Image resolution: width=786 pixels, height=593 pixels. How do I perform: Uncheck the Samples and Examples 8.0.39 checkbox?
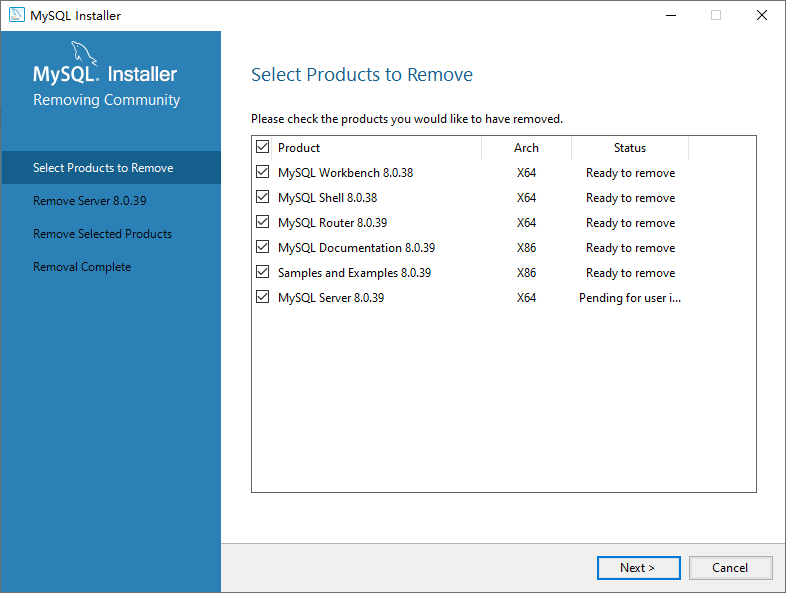tap(263, 273)
